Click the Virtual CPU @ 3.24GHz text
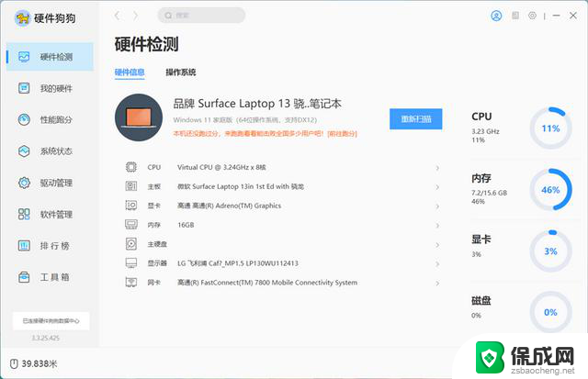 (221, 167)
